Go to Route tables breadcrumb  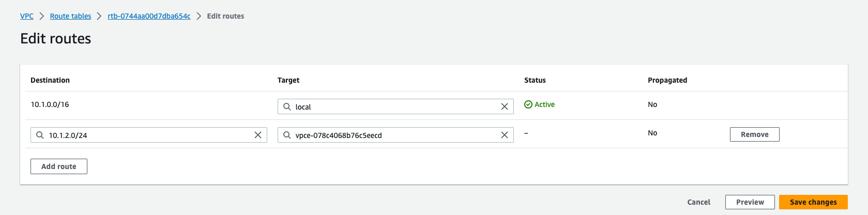click(70, 16)
